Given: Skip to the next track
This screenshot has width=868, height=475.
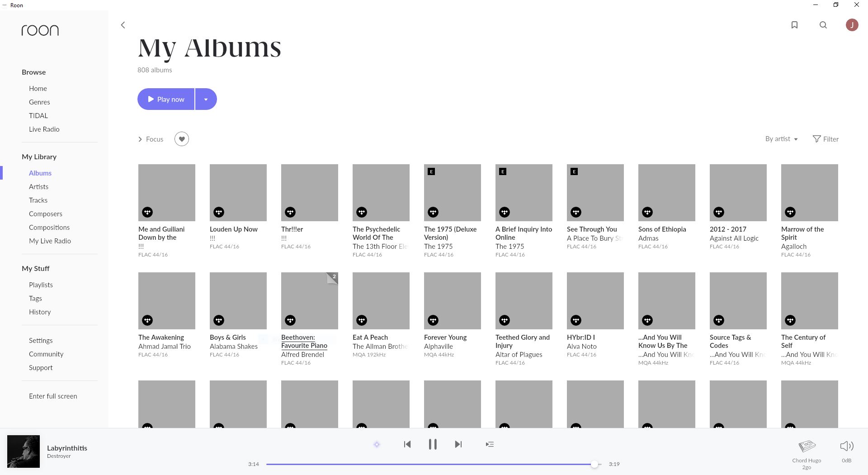Looking at the screenshot, I should pyautogui.click(x=458, y=444).
